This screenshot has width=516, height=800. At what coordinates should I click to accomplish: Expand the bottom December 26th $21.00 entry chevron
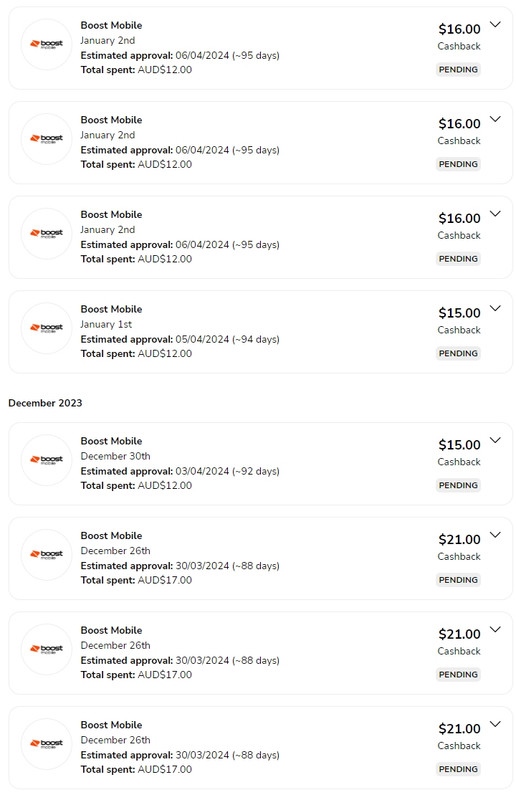point(495,724)
